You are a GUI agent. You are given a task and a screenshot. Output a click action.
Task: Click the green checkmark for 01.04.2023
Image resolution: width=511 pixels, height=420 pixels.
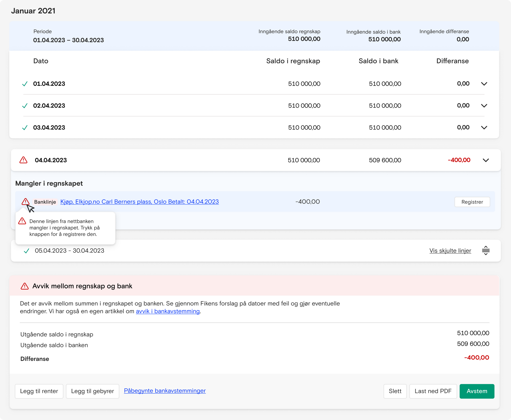25,84
